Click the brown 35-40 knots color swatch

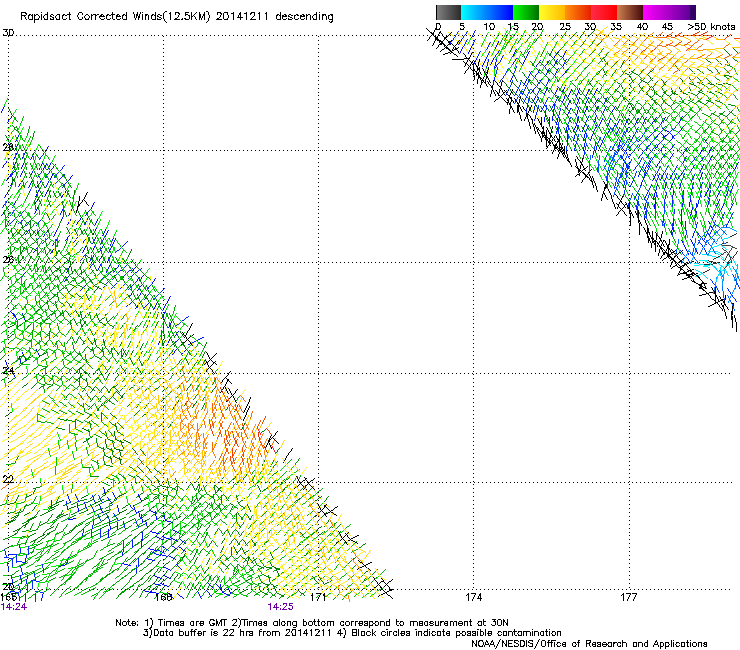point(630,12)
